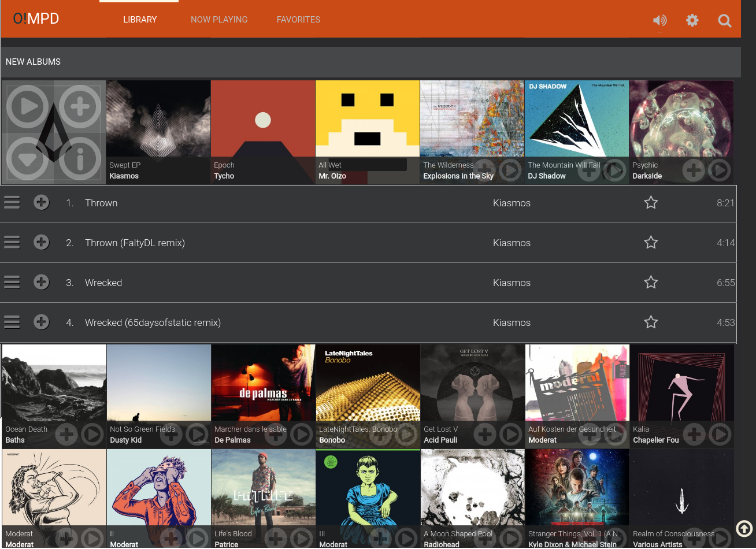The width and height of the screenshot is (756, 549).
Task: Play The Wilderness album
Action: point(510,170)
